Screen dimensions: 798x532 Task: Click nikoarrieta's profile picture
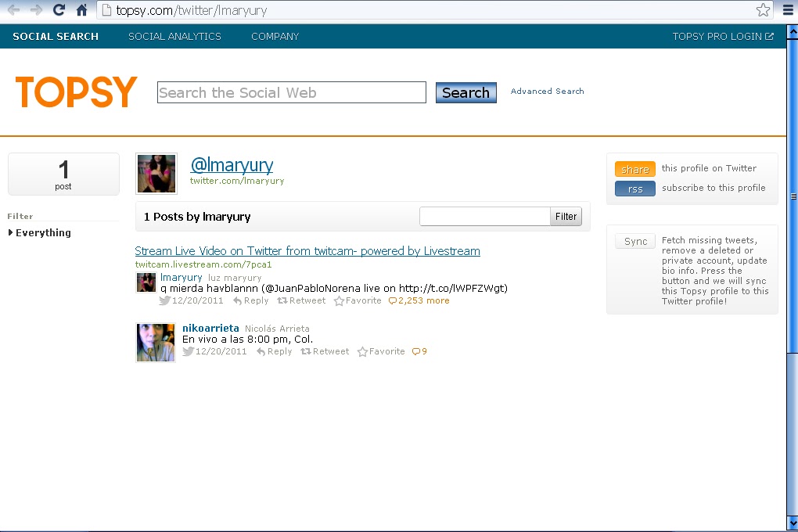click(x=156, y=343)
